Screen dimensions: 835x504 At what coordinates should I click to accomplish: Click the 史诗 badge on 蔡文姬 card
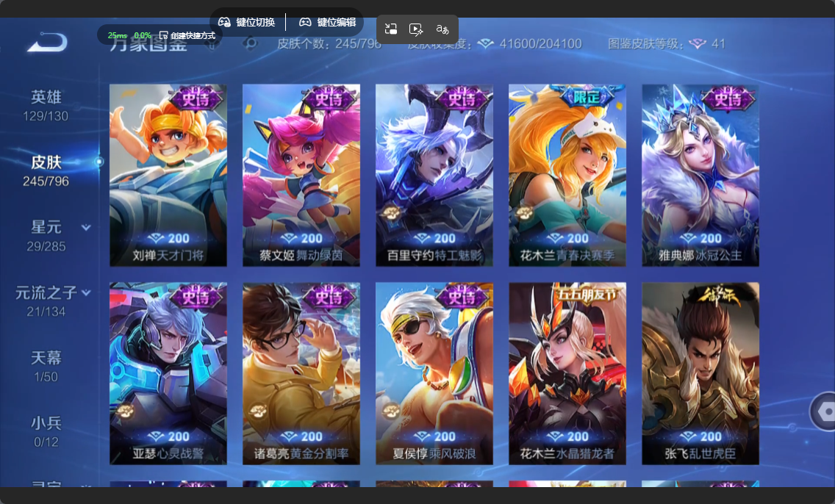pyautogui.click(x=329, y=98)
